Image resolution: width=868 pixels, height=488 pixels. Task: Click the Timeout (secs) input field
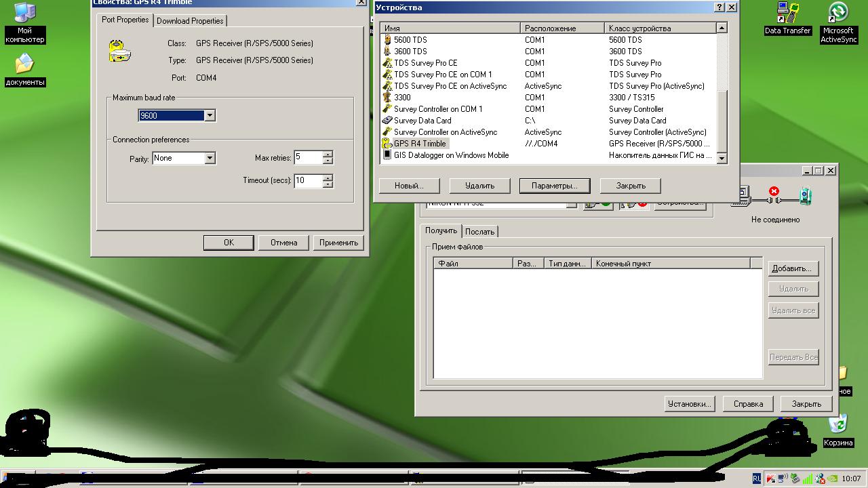click(309, 181)
